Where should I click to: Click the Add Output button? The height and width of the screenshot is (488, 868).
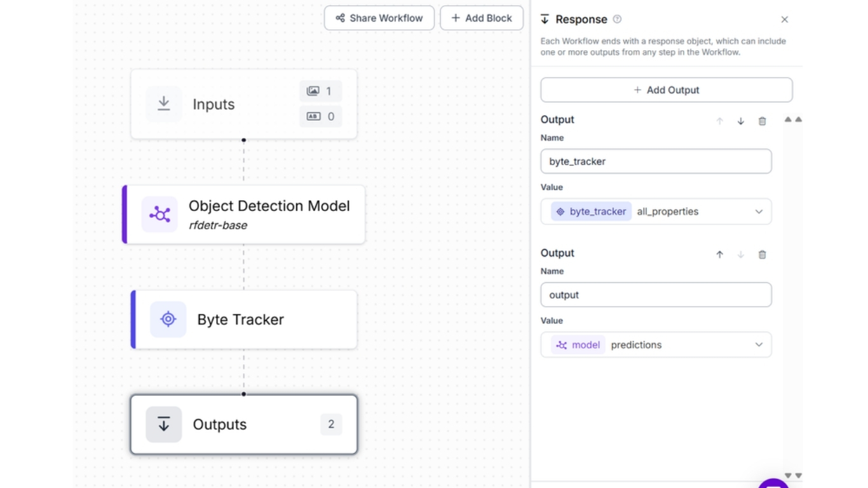666,90
